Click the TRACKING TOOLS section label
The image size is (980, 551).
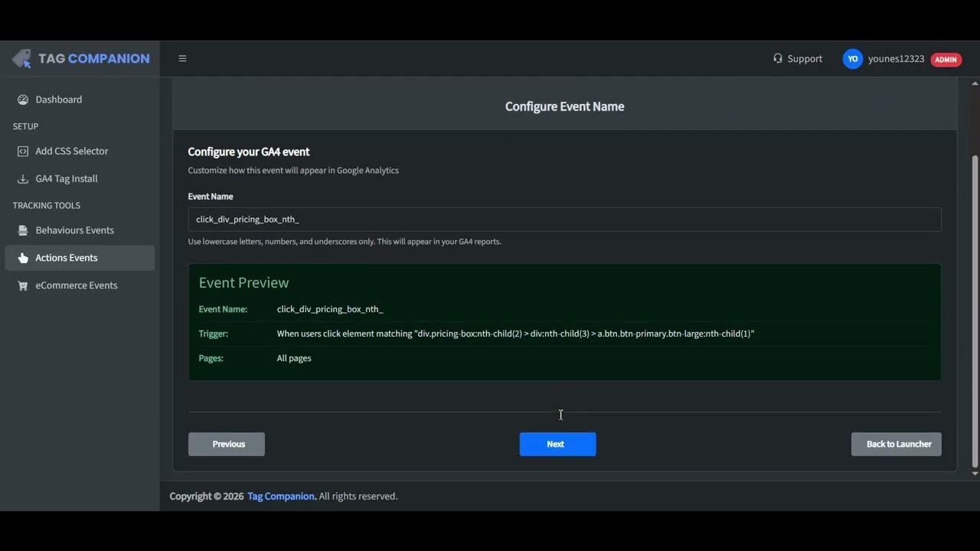[47, 205]
